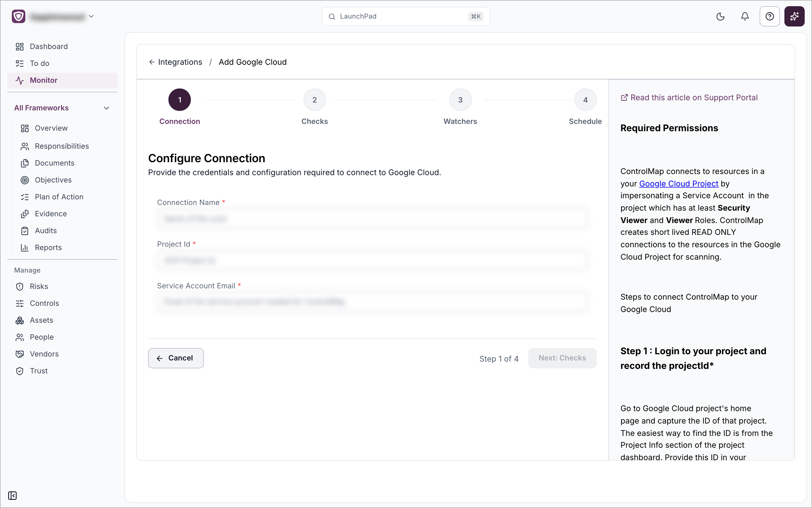This screenshot has height=508, width=812.
Task: Click the Trust shield-check icon
Action: tap(20, 371)
